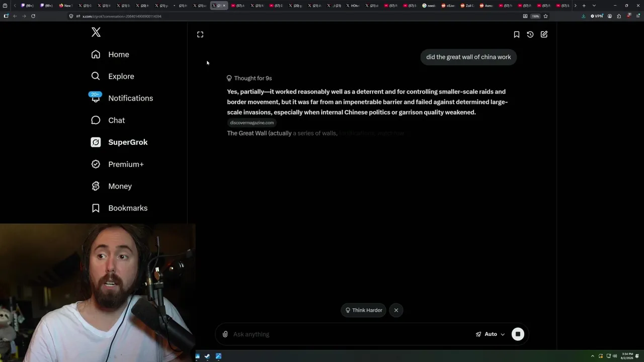The width and height of the screenshot is (644, 362).
Task: Attach a file with the paperclip icon
Action: [x=225, y=334]
